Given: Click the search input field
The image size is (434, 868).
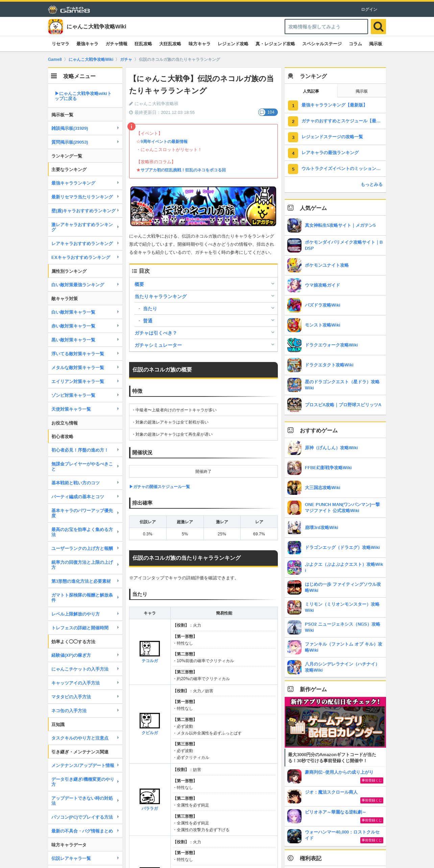Looking at the screenshot, I should pyautogui.click(x=326, y=26).
